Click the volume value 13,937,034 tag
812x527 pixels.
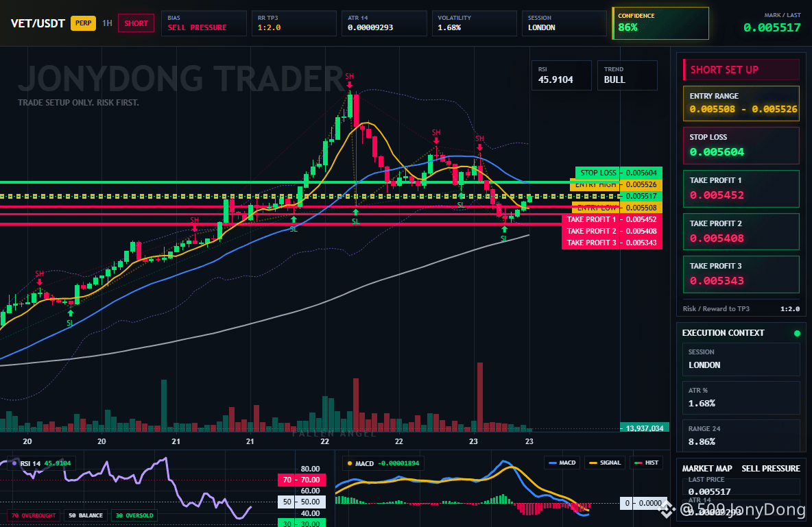point(644,428)
